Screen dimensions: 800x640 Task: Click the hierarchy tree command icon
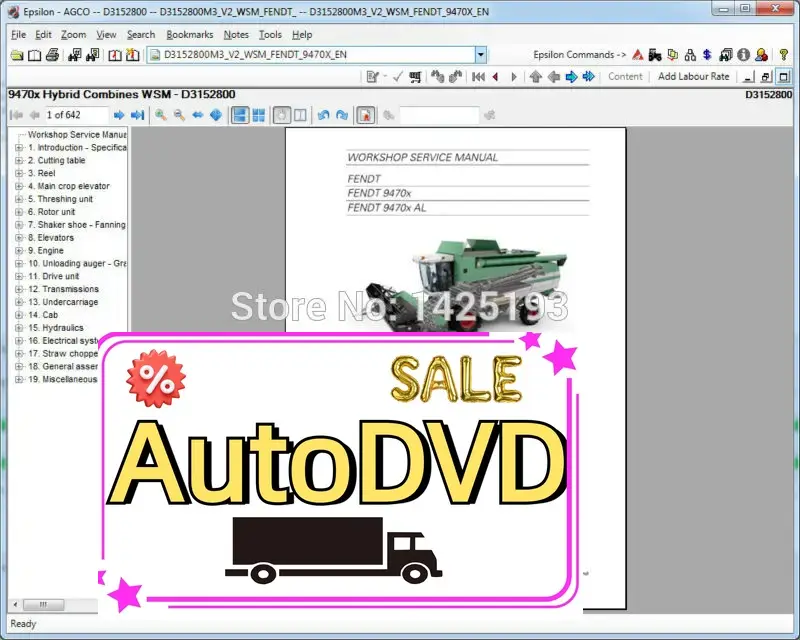[x=690, y=55]
